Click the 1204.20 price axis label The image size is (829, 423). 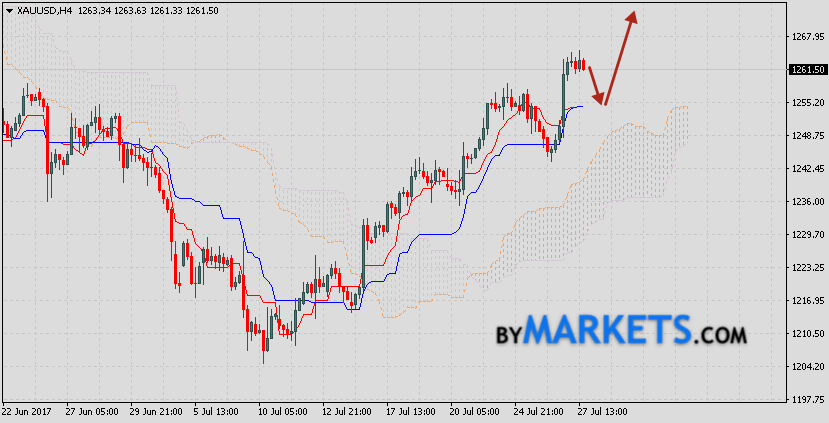tap(806, 367)
